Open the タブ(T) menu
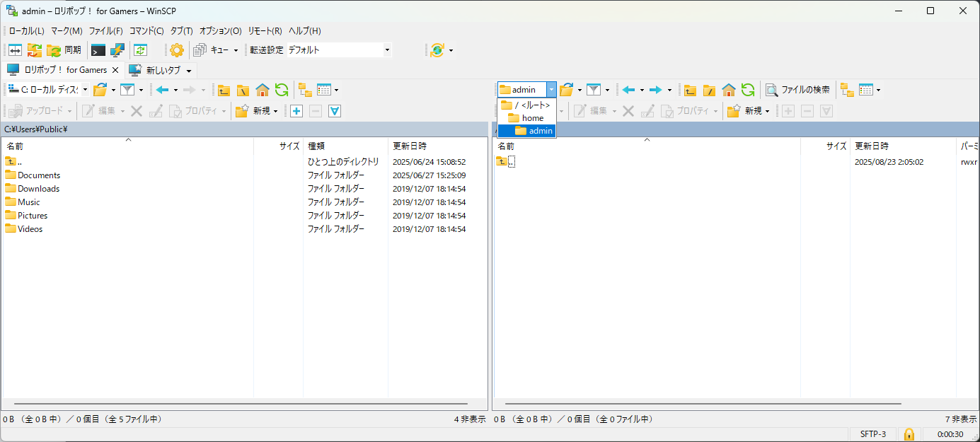 pyautogui.click(x=182, y=31)
